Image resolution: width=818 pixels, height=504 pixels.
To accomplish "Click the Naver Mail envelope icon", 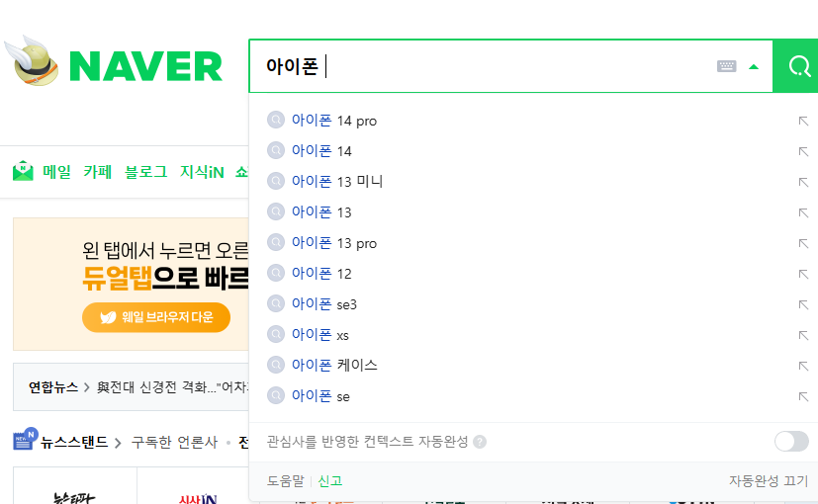I will click(23, 171).
